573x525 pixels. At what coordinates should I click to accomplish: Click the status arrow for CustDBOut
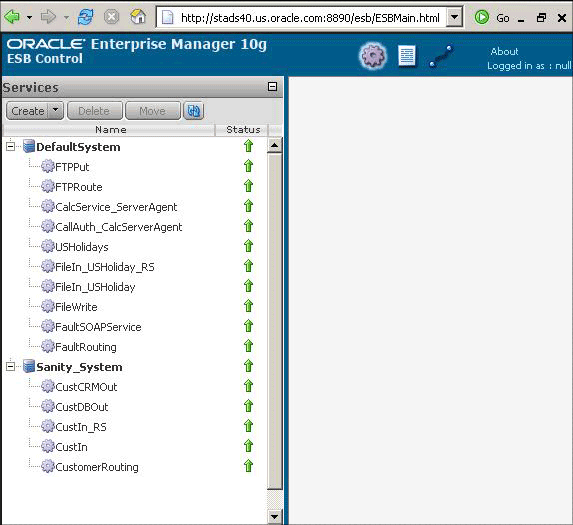[248, 406]
